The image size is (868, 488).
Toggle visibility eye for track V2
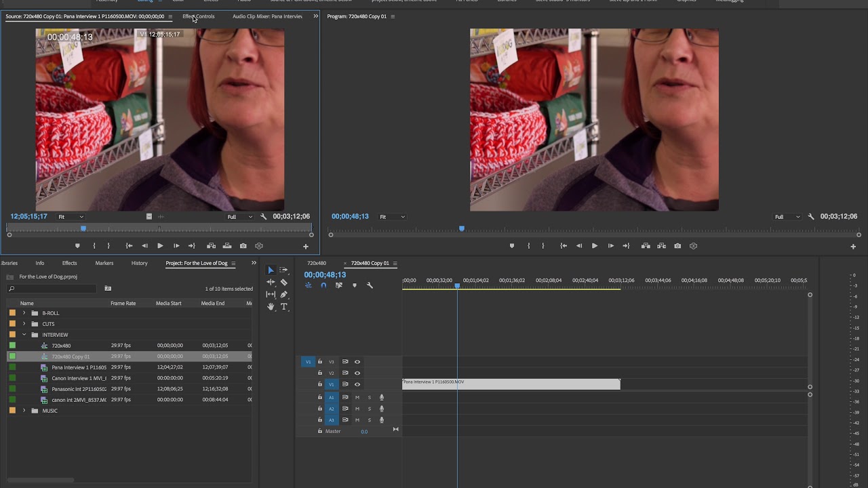click(x=357, y=373)
